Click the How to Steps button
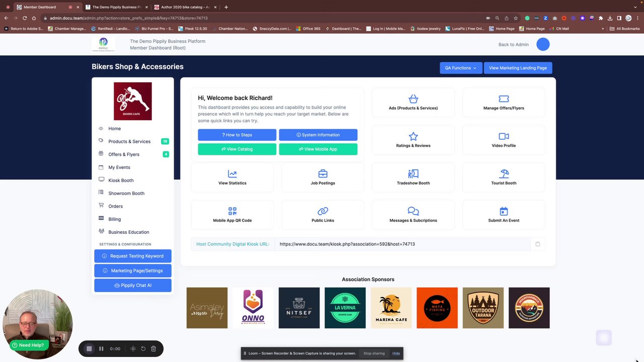 tap(237, 135)
